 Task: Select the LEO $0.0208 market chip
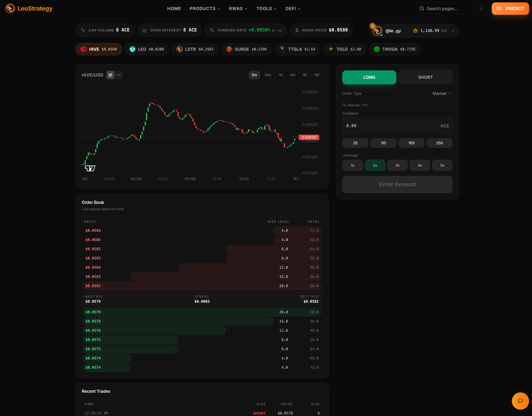[147, 49]
